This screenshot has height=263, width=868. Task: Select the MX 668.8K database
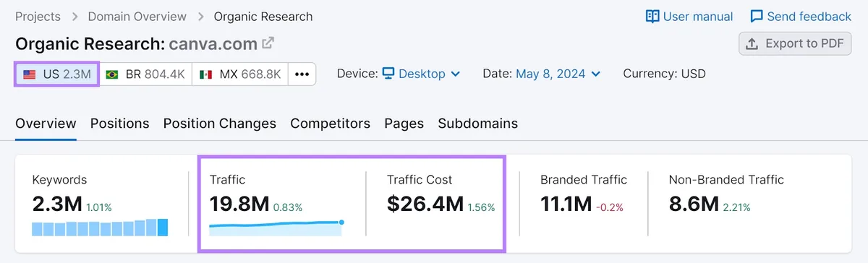click(x=240, y=74)
